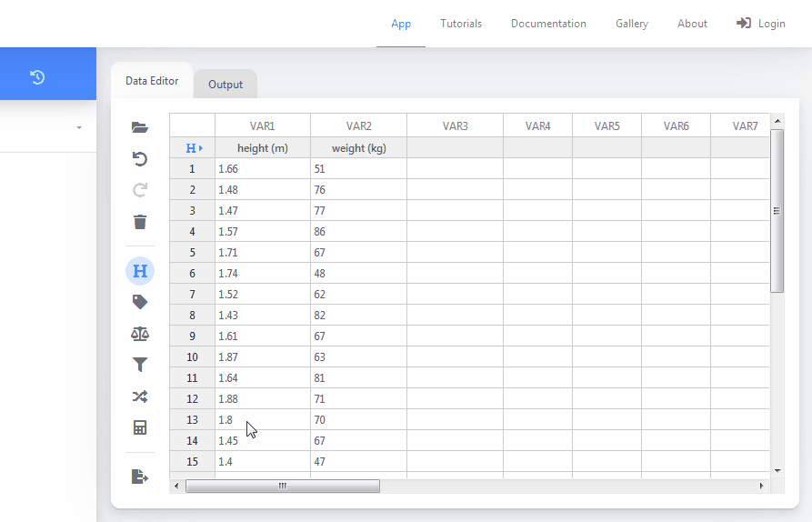Click the history clock icon in sidebar
The image size is (812, 522).
click(37, 76)
